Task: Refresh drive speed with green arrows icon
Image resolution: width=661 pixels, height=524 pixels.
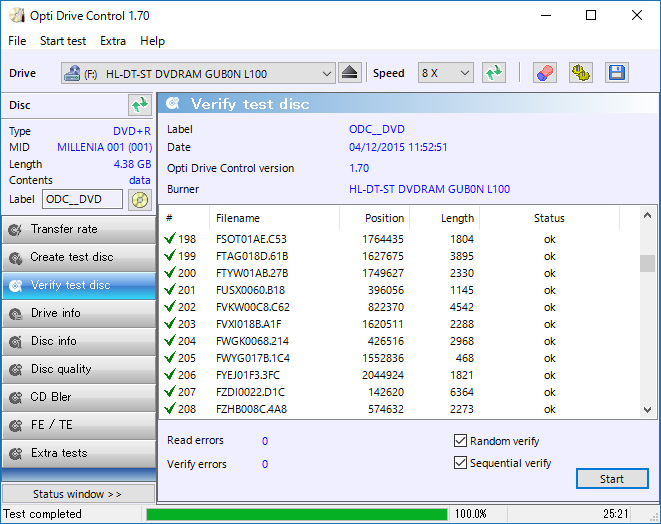Action: click(494, 73)
